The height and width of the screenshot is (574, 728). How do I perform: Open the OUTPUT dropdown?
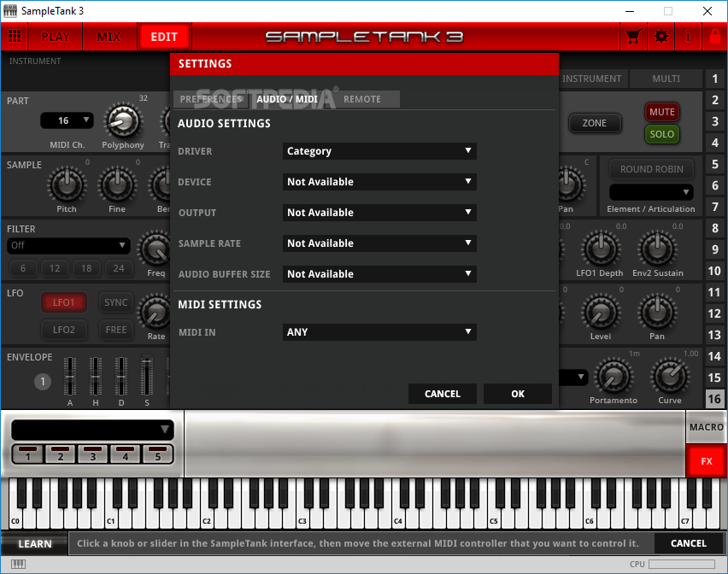point(379,213)
